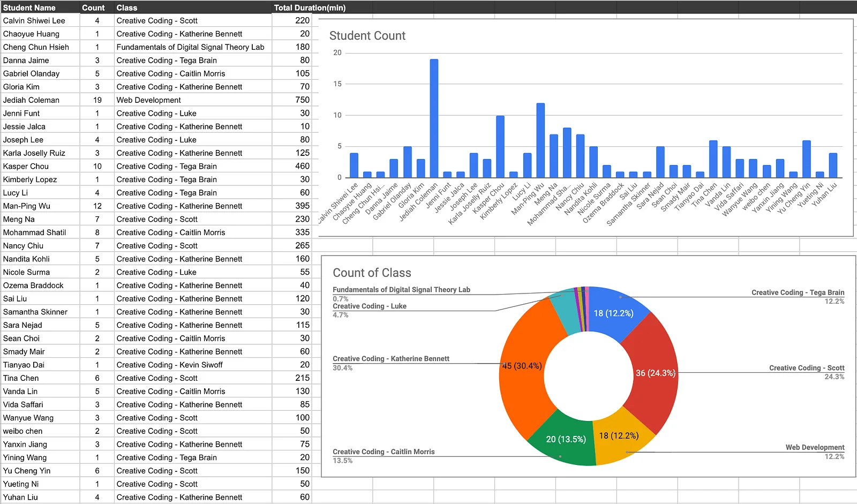Click the Count column header
Viewport: 857px width, 504px height.
[97, 7]
